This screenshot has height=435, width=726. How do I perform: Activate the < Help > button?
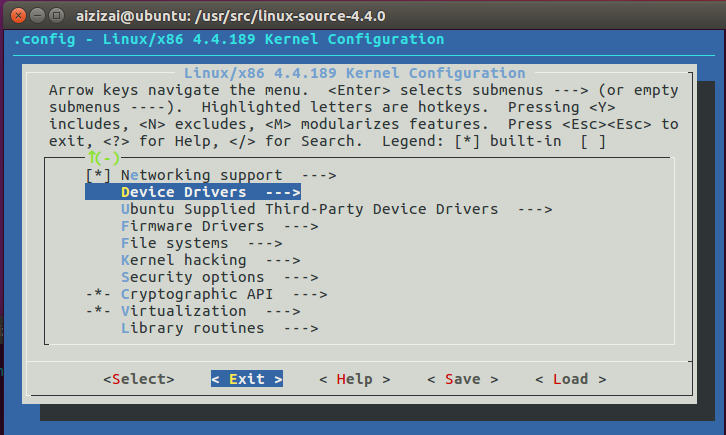point(355,379)
